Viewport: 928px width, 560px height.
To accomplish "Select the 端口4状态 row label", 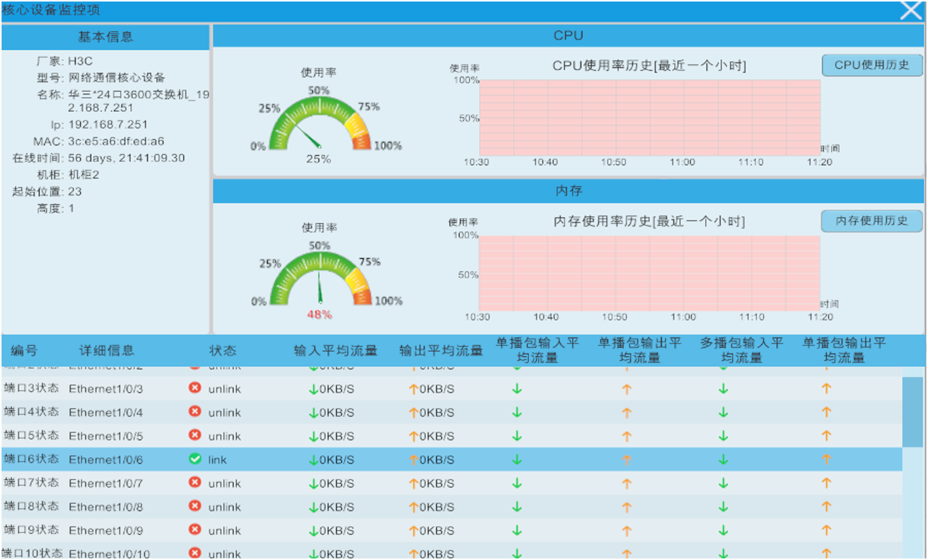I will [31, 412].
